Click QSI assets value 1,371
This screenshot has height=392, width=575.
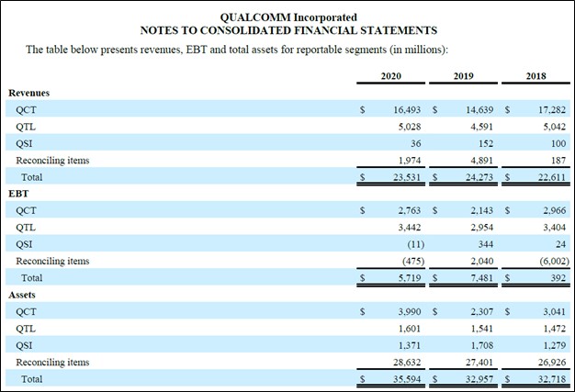pyautogui.click(x=410, y=345)
